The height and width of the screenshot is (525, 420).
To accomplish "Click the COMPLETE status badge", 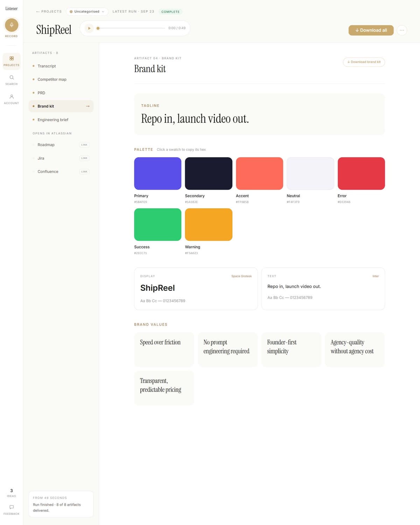I will pos(170,12).
